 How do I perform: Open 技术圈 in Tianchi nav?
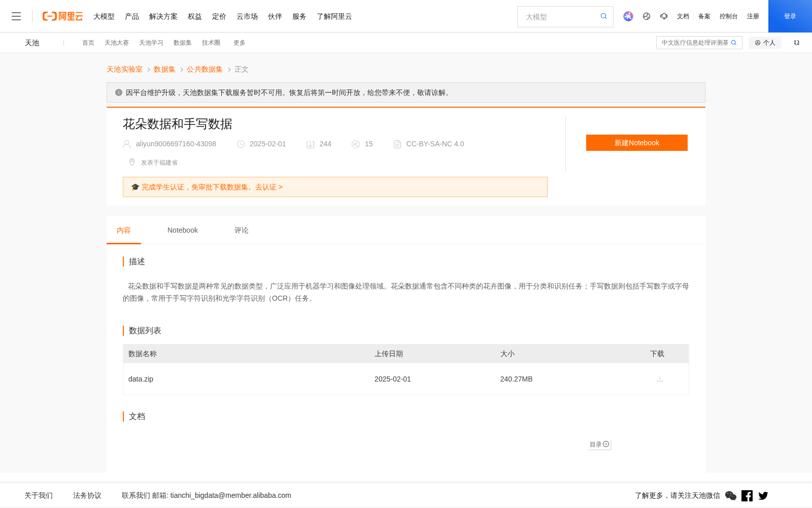pos(211,43)
